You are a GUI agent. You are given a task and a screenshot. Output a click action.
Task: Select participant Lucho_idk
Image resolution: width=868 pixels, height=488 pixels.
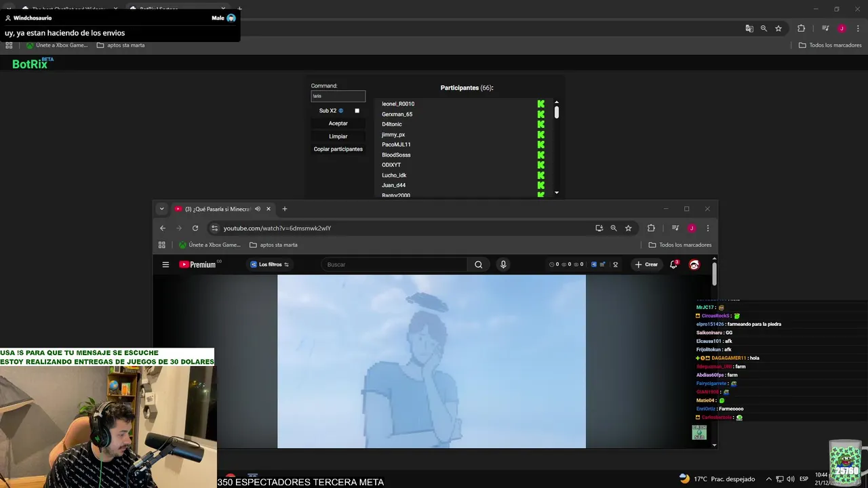click(394, 175)
